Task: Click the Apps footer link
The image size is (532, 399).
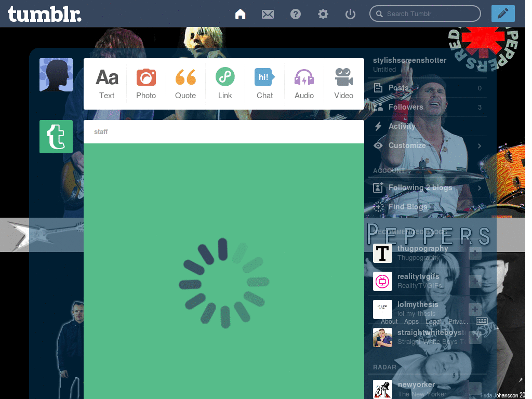Action: point(411,321)
